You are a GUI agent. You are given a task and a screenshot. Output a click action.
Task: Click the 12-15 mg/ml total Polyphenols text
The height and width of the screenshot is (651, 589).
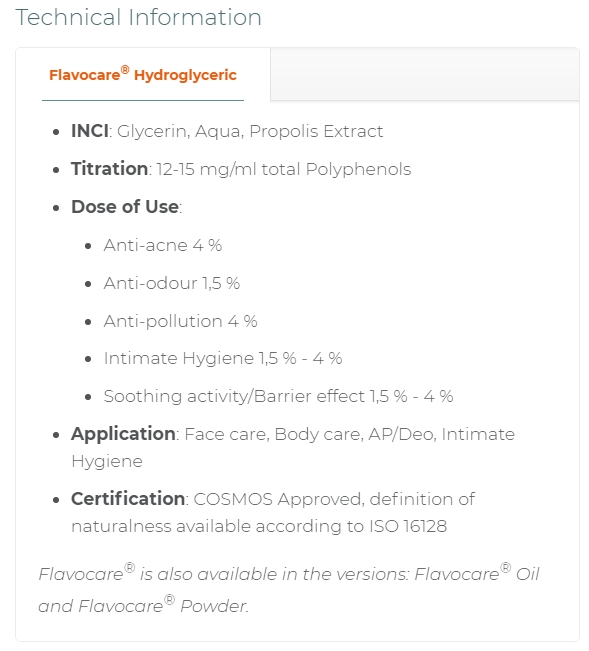click(x=284, y=169)
